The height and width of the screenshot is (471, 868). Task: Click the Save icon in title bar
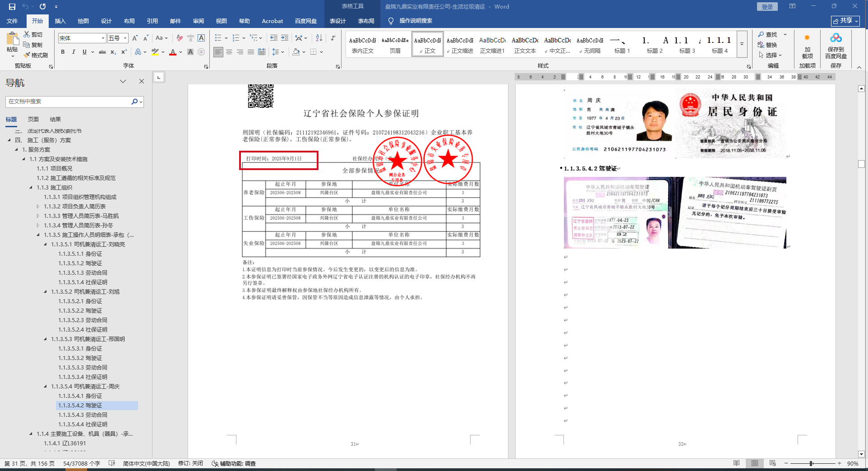[12, 6]
